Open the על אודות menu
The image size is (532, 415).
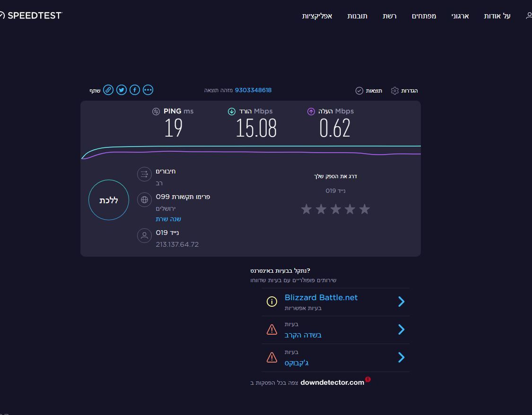click(497, 16)
